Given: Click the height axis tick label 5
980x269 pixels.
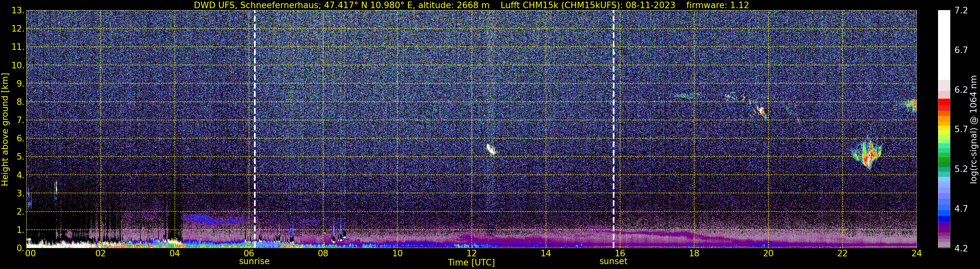Looking at the screenshot, I should [x=20, y=157].
